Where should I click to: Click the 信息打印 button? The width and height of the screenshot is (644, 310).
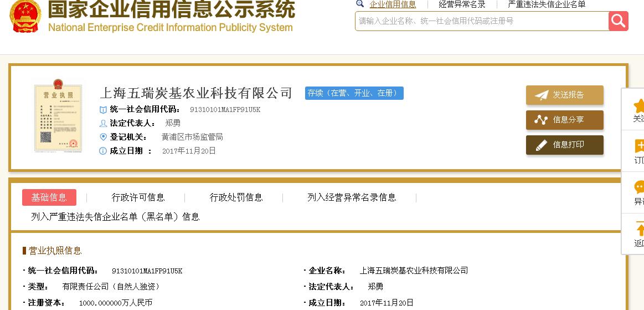565,145
